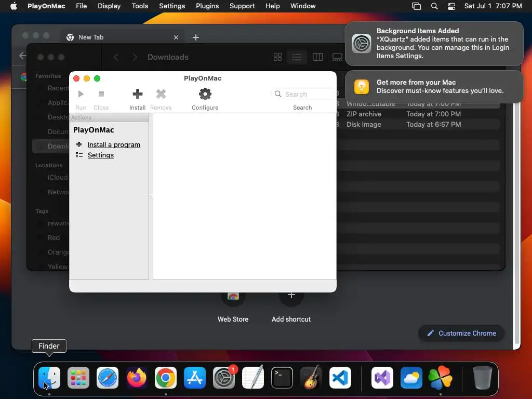Open Launchpad from the Dock
Viewport: 532px width, 399px height.
[78, 378]
